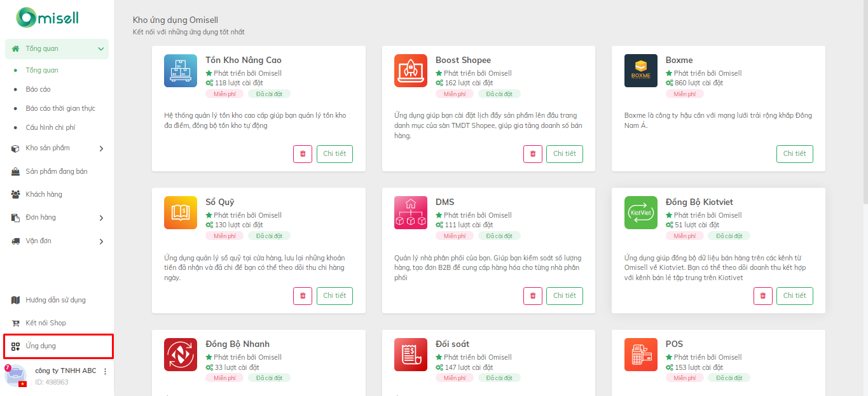Click the POS app title
The height and width of the screenshot is (396, 868).
coord(675,344)
